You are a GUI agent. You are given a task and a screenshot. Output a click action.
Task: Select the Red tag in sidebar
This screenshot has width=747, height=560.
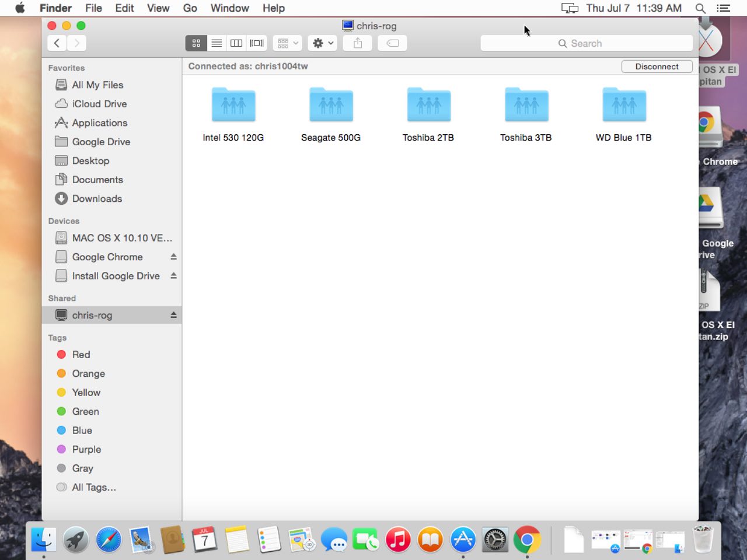(81, 355)
